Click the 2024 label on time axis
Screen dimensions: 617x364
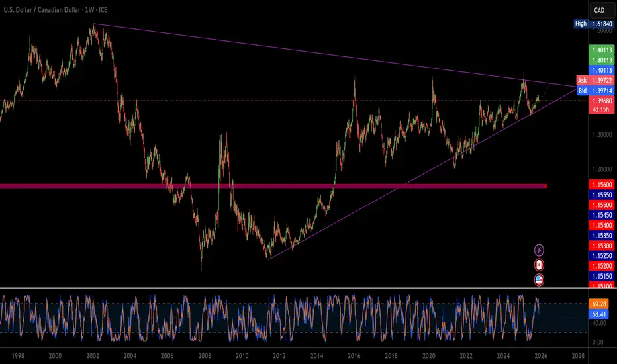(503, 356)
